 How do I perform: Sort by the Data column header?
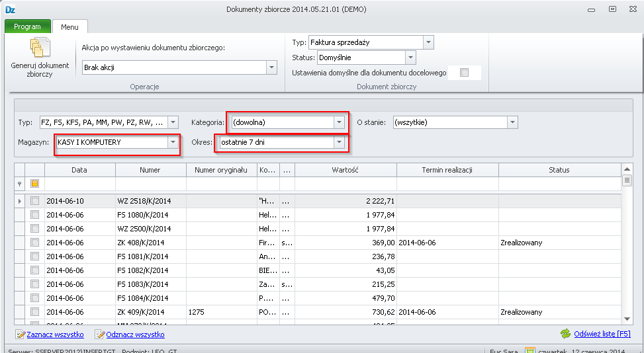[79, 170]
